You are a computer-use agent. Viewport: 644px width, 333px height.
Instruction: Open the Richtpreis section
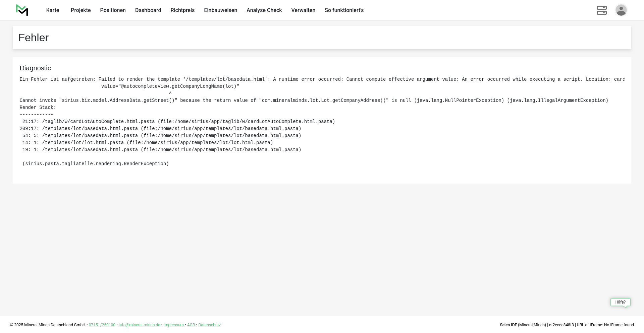point(182,10)
